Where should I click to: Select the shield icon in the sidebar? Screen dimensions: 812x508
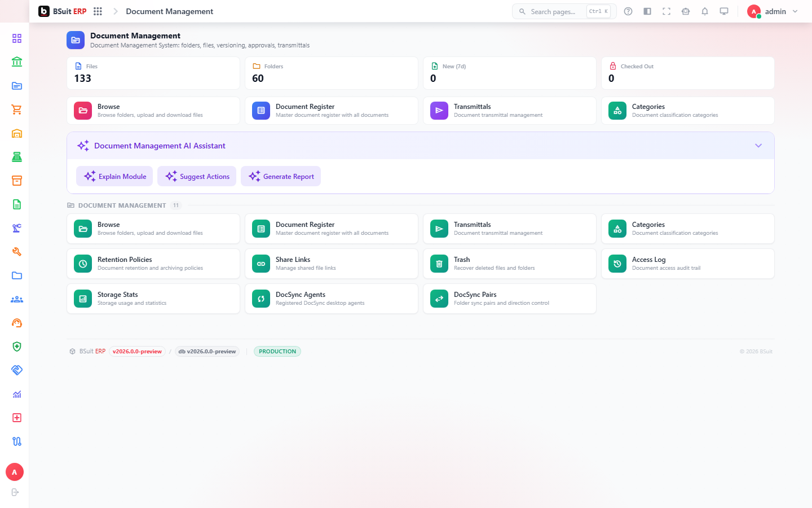(x=17, y=347)
